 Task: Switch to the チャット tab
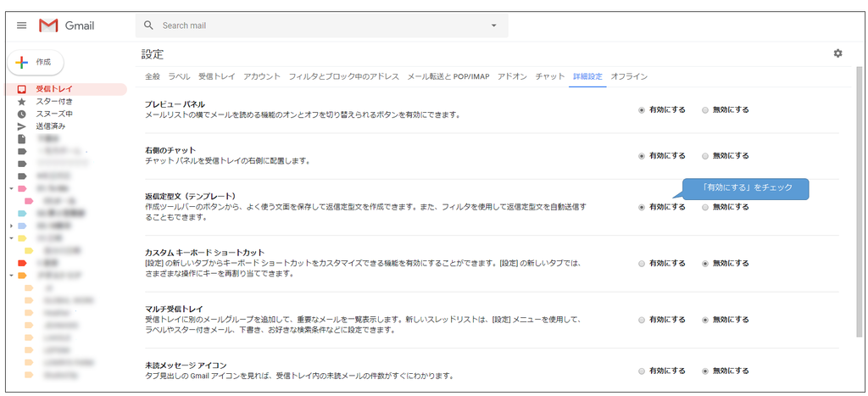click(549, 76)
